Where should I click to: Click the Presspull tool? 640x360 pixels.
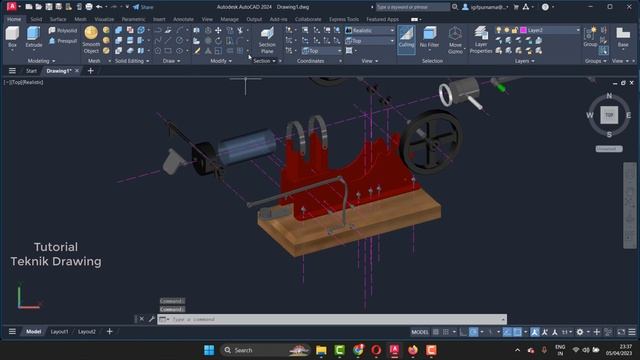[x=63, y=41]
